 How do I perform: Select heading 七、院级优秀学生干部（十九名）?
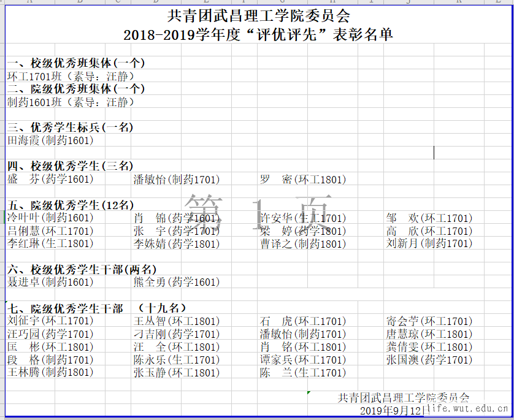click(97, 308)
